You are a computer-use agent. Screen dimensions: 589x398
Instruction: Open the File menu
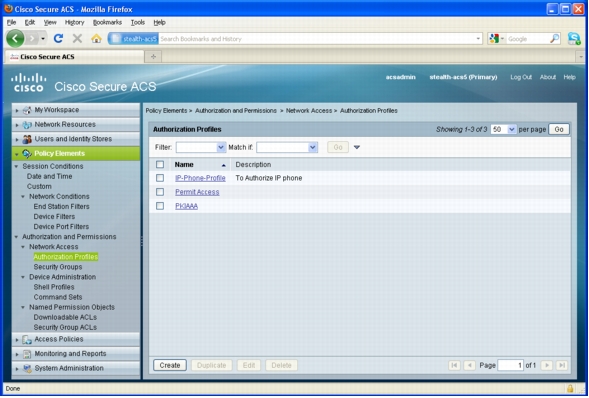pyautogui.click(x=11, y=23)
